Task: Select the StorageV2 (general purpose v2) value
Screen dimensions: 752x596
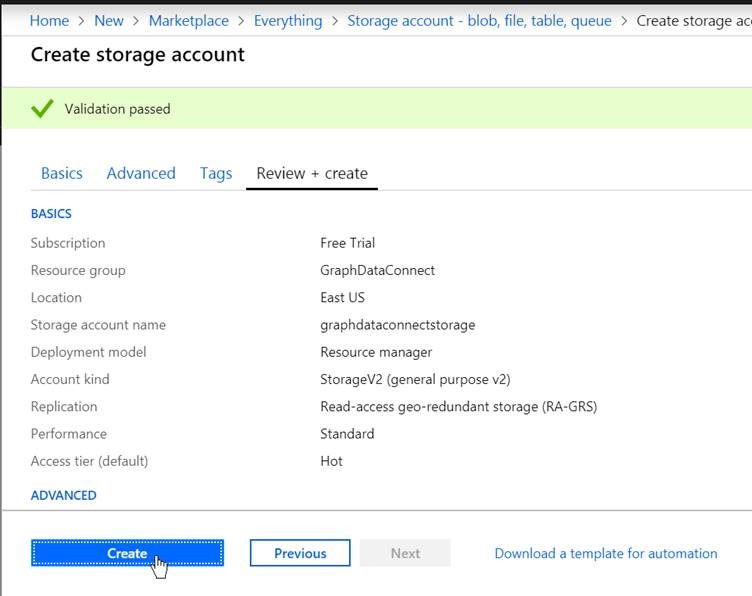Action: [x=415, y=380]
